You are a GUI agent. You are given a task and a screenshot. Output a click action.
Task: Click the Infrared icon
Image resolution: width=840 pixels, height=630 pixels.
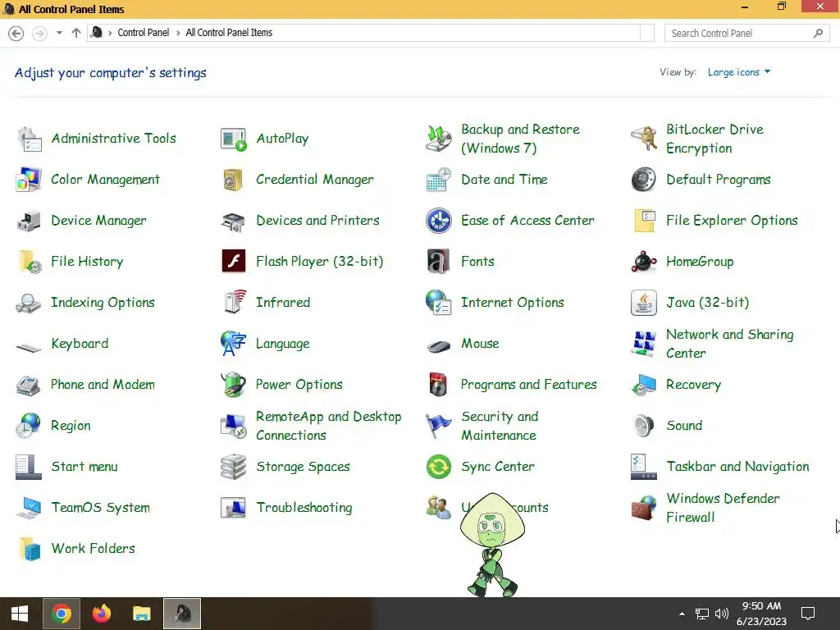[x=234, y=303]
